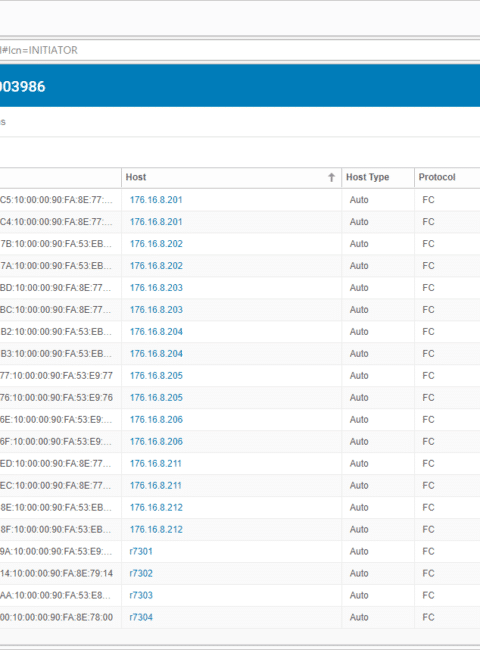Open host link r7301
The height and width of the screenshot is (650, 480).
(141, 551)
